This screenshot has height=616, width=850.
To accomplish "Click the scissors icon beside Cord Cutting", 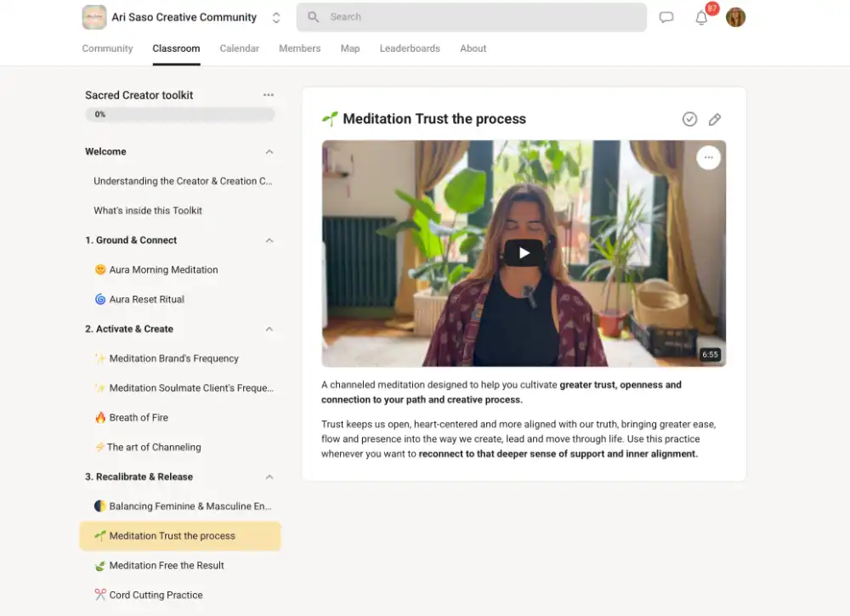I will pos(100,595).
